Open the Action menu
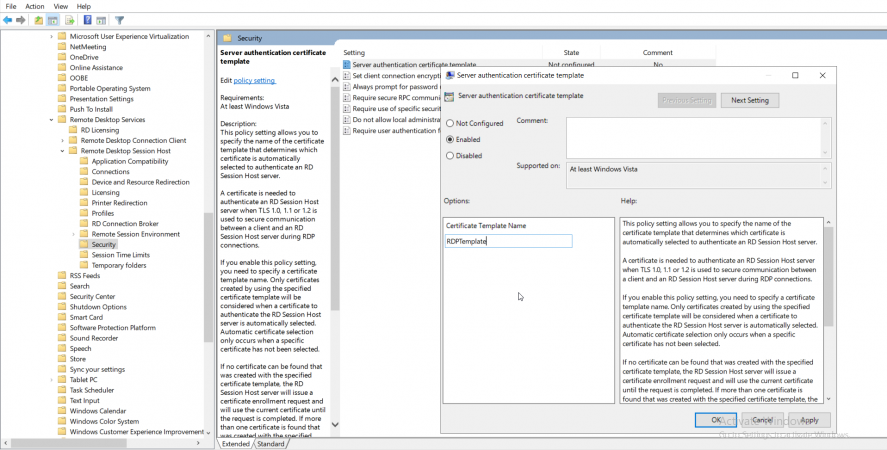The image size is (887, 450). 34,6
